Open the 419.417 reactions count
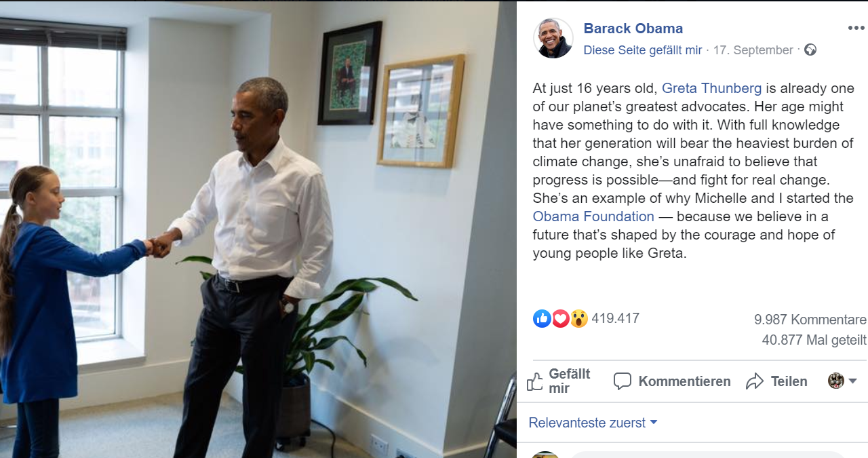The height and width of the screenshot is (458, 868). [615, 318]
